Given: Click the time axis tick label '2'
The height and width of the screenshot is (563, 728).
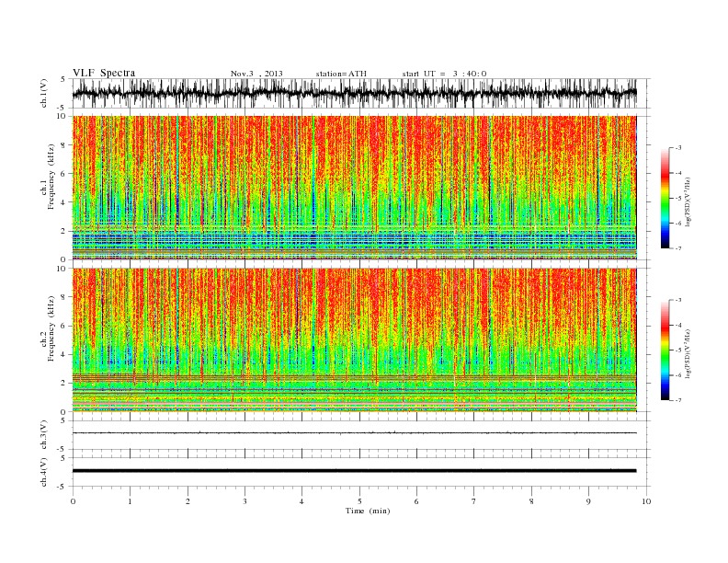Looking at the screenshot, I should pos(188,501).
